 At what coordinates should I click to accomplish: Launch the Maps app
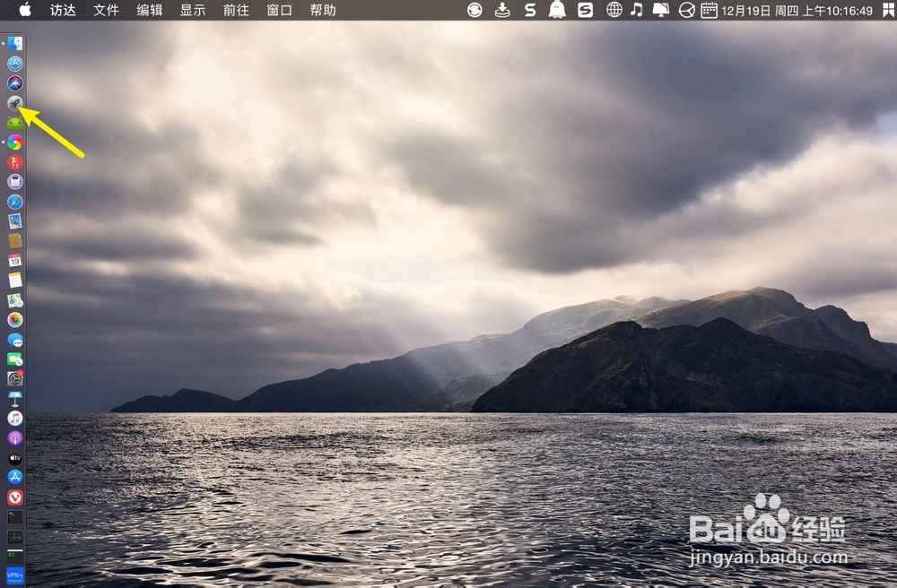point(14,300)
